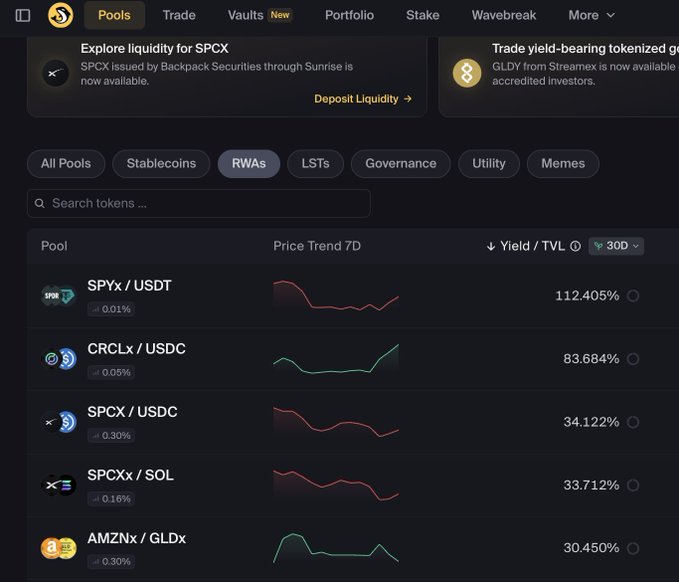Viewport: 679px width, 582px height.
Task: Click the circle next to 83.684%
Action: click(x=633, y=359)
